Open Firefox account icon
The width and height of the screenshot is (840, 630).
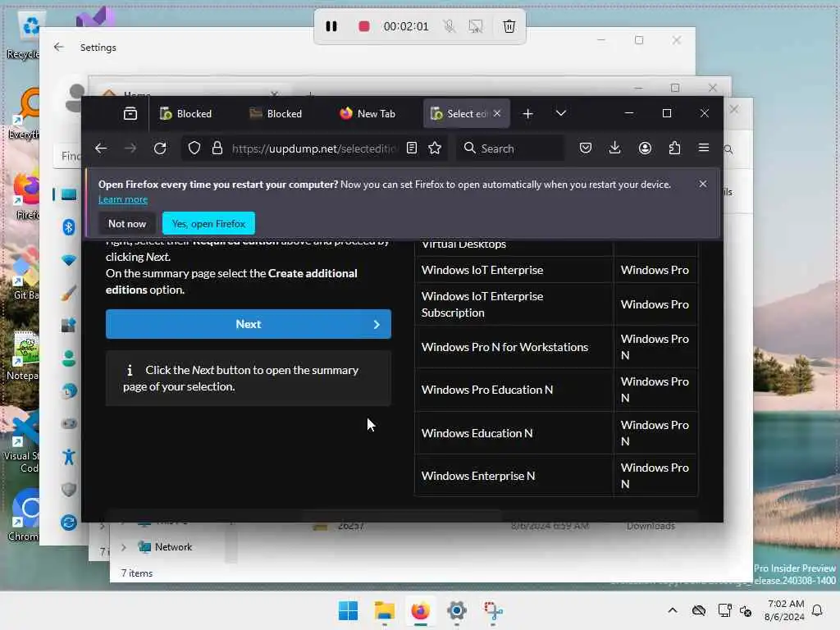click(x=645, y=148)
